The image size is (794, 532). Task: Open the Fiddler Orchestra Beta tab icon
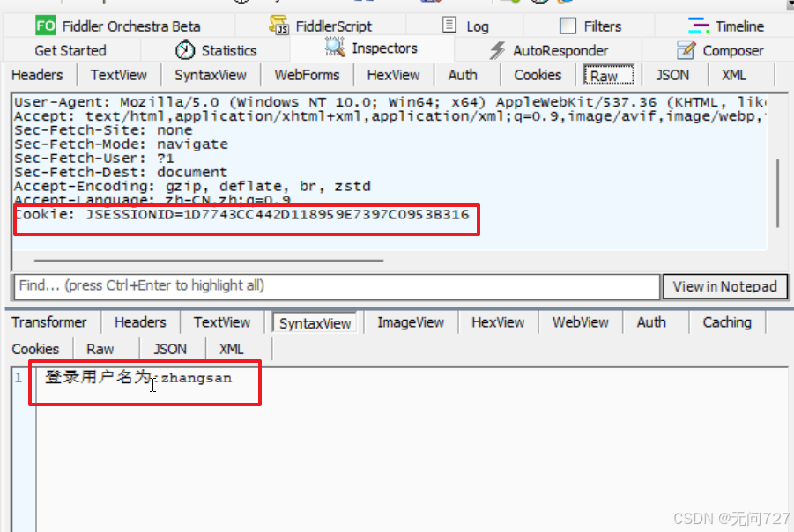[46, 26]
